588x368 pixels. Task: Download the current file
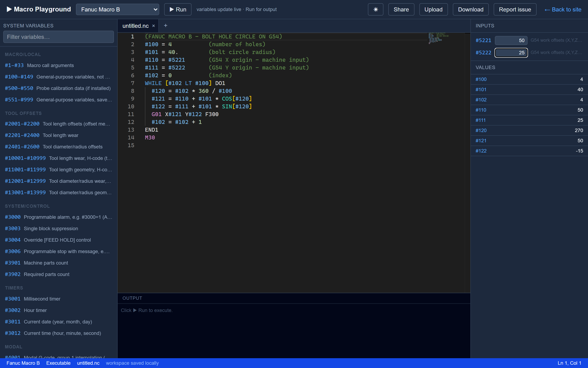click(x=471, y=9)
